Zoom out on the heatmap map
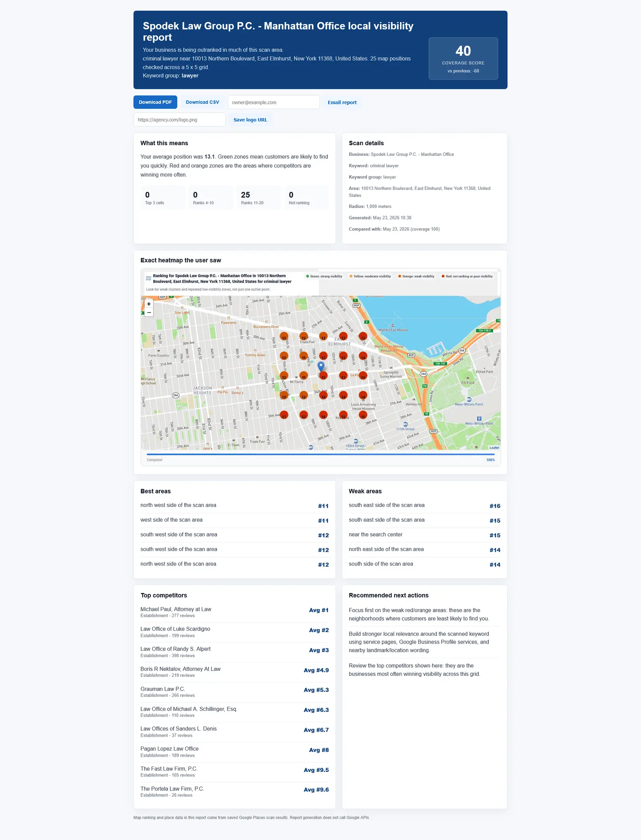641x840 pixels. pyautogui.click(x=149, y=313)
